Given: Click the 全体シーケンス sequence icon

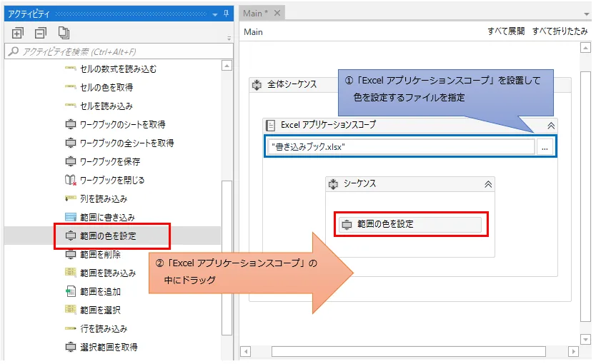Looking at the screenshot, I should [x=257, y=85].
